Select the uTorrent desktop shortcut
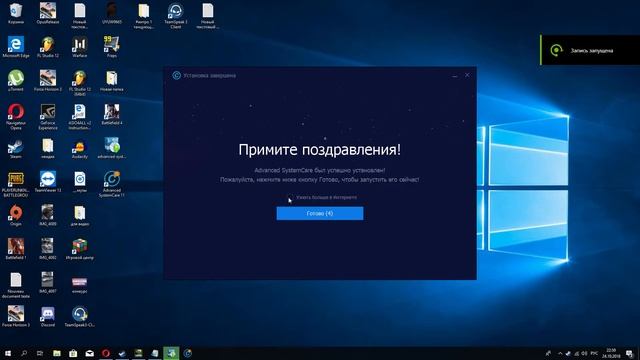Viewport: 640px width, 360px height. coord(16,80)
